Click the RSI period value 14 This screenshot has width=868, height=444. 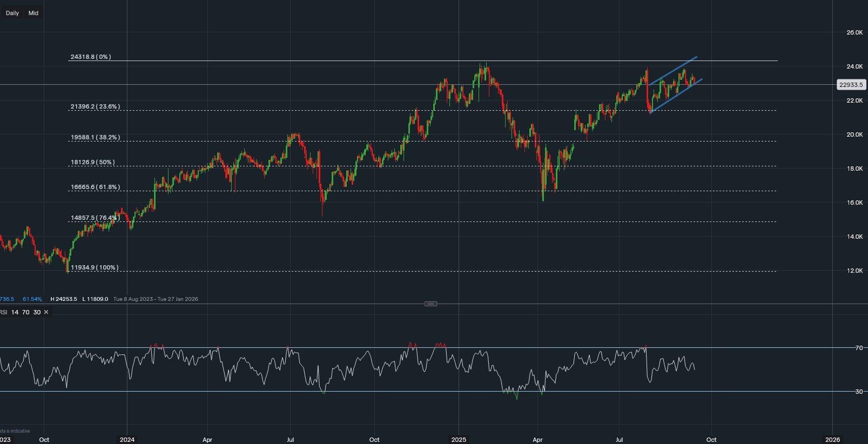click(15, 312)
